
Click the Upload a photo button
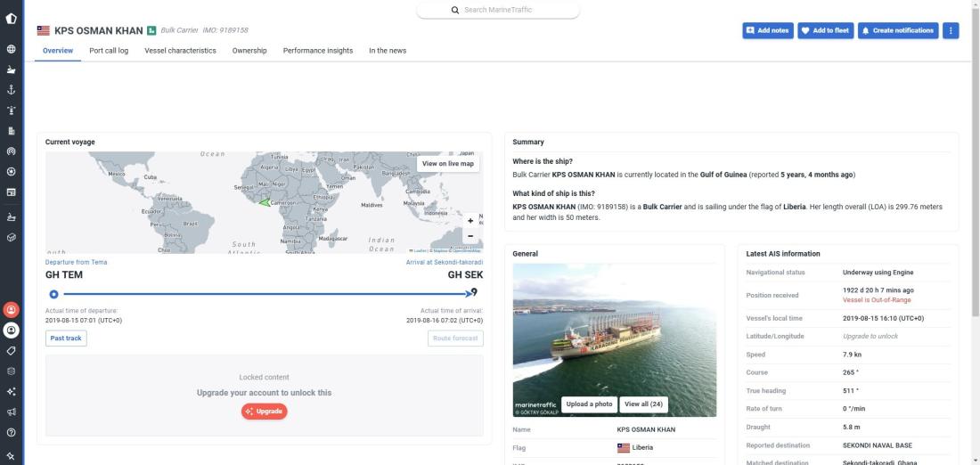point(589,404)
